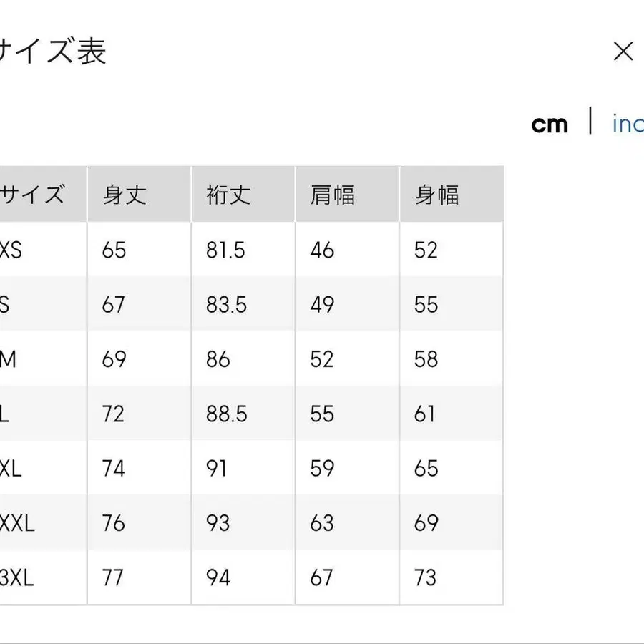Select the 肩幅 column header

pyautogui.click(x=331, y=195)
